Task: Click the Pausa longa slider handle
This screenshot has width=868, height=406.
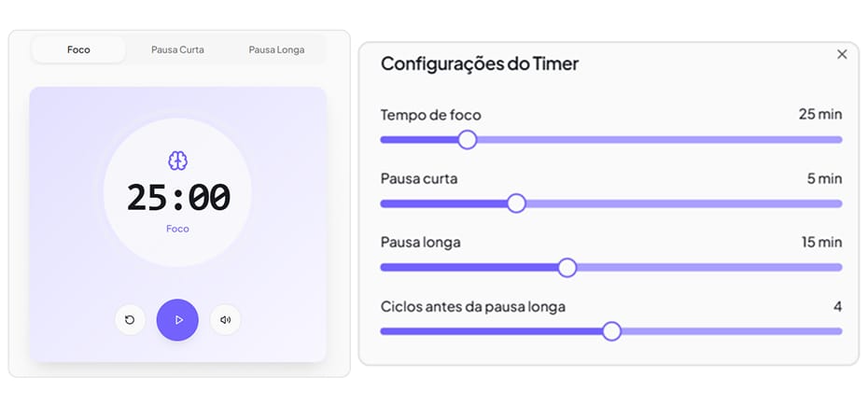Action: 567,268
